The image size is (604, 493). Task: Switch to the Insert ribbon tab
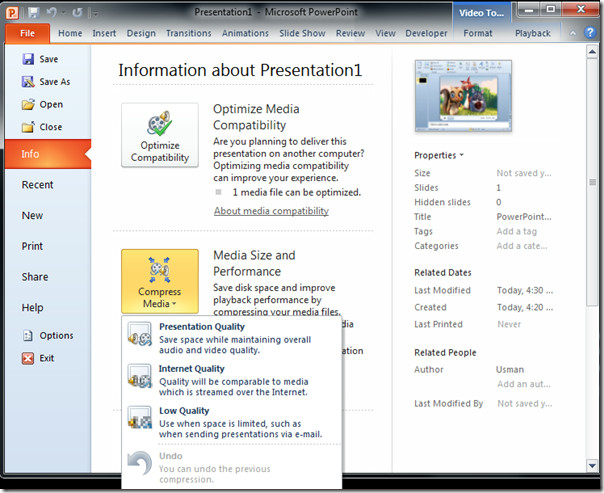tap(104, 34)
